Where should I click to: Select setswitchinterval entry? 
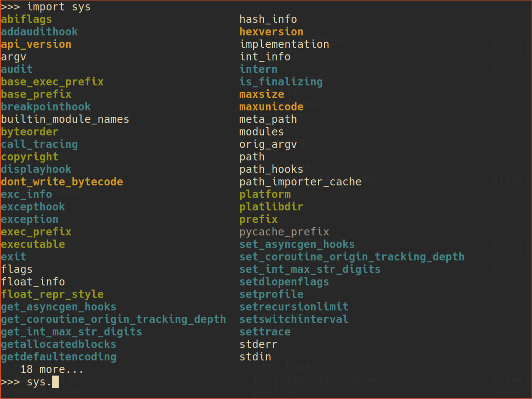coord(294,319)
